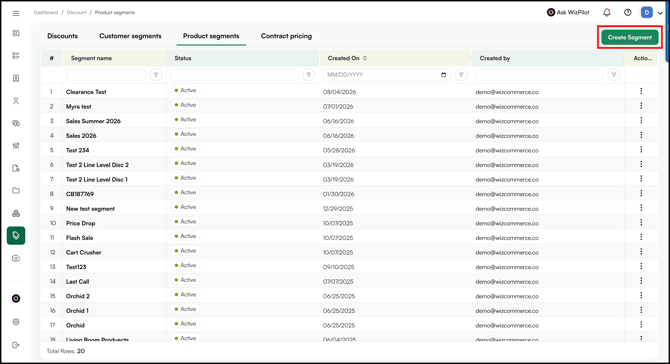Open the actions menu for Flash Sale
The width and height of the screenshot is (670, 364).
pos(641,237)
